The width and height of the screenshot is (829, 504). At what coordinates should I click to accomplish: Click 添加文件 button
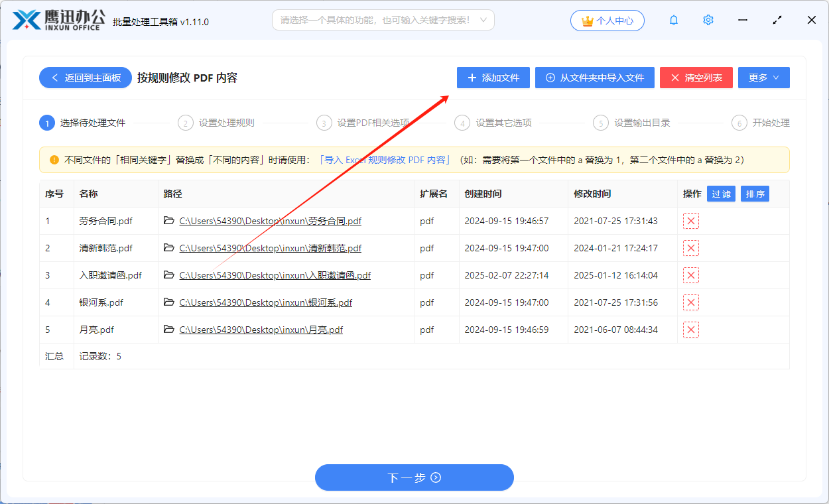tap(493, 78)
